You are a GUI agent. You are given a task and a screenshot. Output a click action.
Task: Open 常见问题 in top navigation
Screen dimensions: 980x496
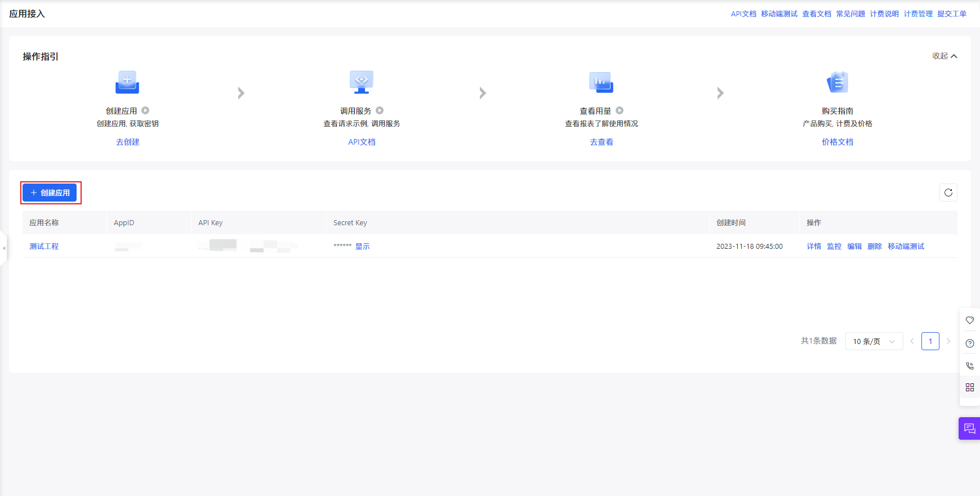[850, 14]
